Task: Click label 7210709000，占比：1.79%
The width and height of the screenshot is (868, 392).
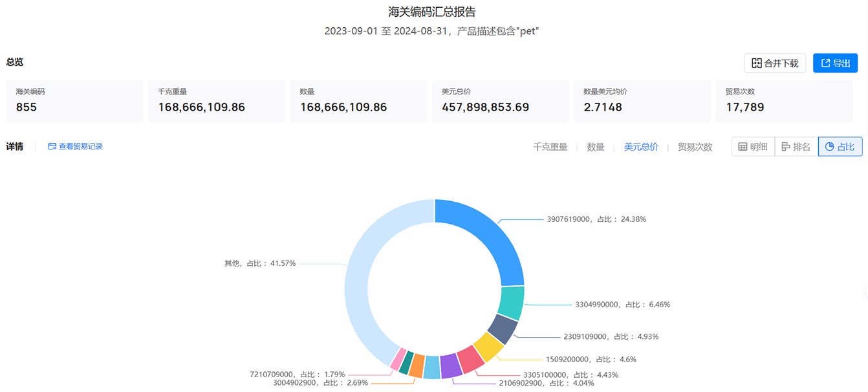Action: [298, 375]
